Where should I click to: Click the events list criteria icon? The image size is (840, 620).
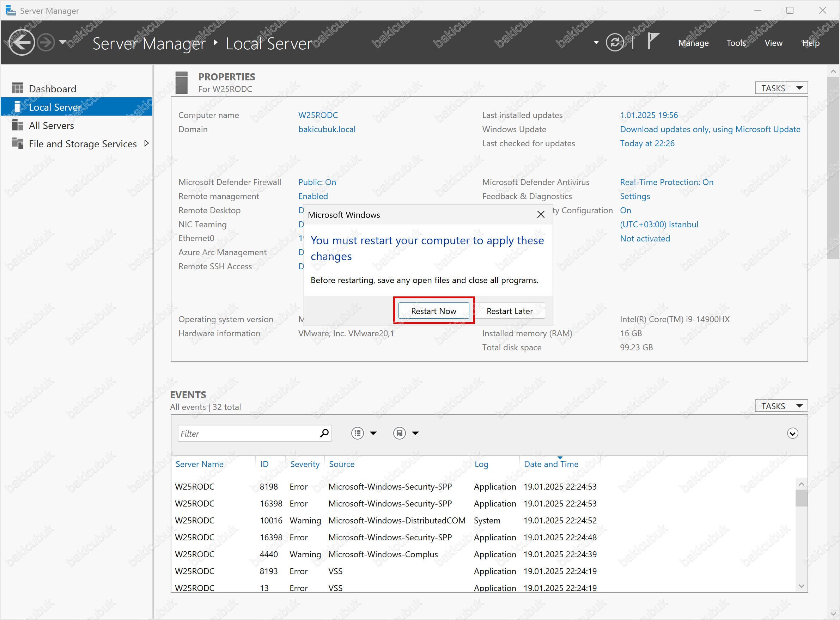point(357,434)
